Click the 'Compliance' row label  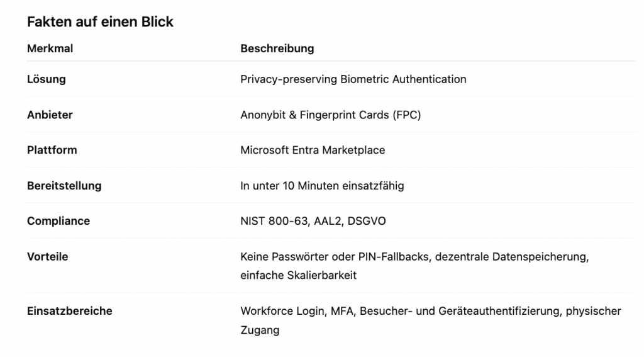(58, 221)
